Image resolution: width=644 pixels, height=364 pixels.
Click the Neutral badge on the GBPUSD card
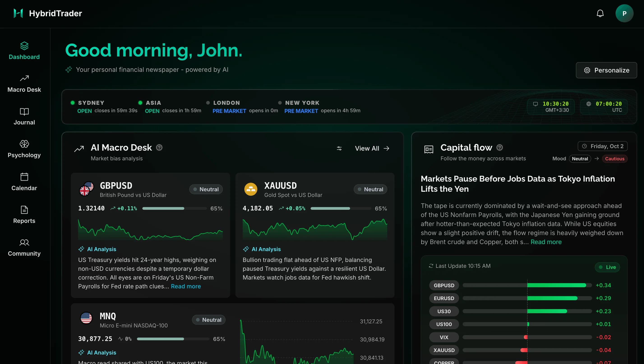(x=206, y=189)
